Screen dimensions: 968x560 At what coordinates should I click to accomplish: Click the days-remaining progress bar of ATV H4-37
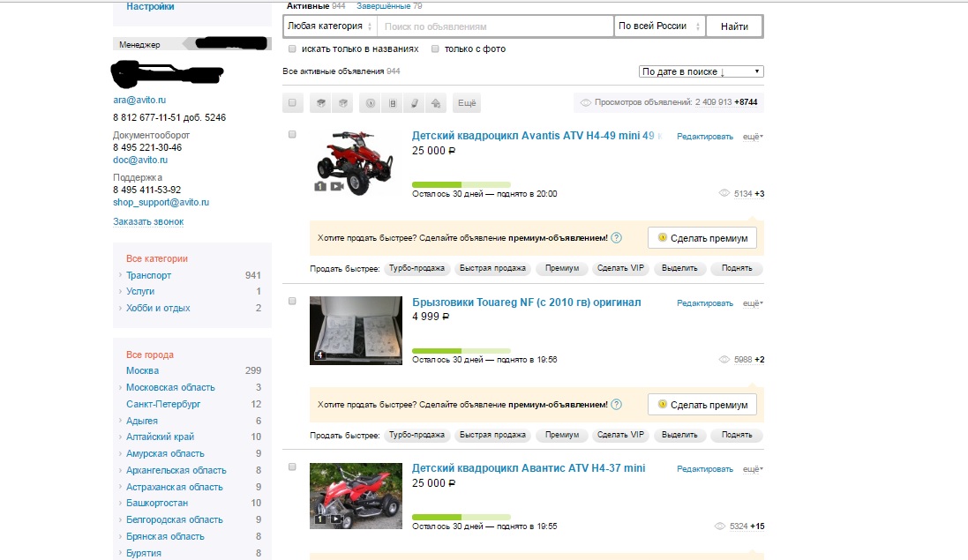point(461,517)
